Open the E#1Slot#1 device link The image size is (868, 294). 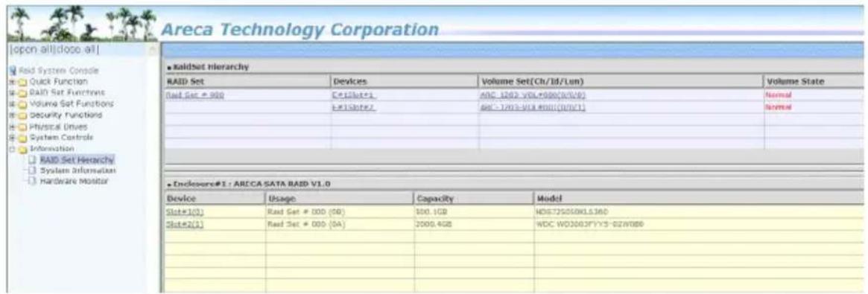355,95
